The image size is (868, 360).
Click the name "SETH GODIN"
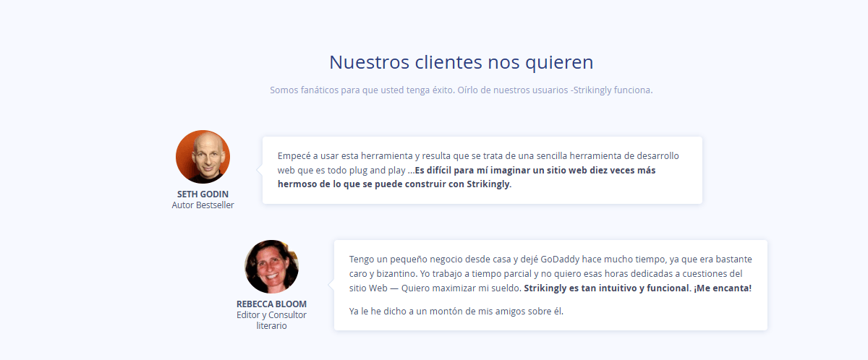(203, 194)
